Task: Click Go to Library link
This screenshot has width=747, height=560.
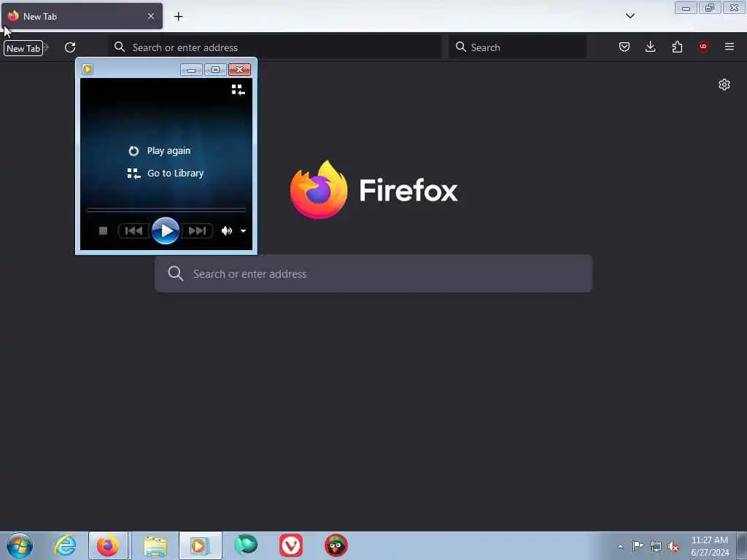Action: tap(166, 174)
